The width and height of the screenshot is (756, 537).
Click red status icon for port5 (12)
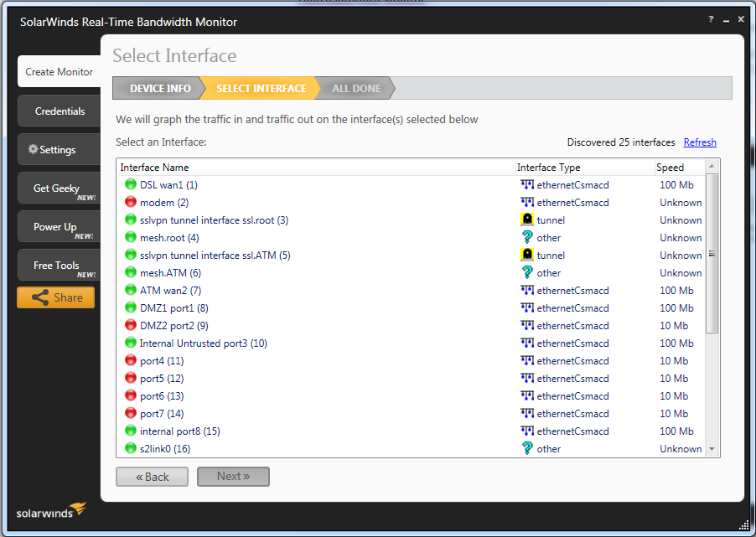pos(131,378)
